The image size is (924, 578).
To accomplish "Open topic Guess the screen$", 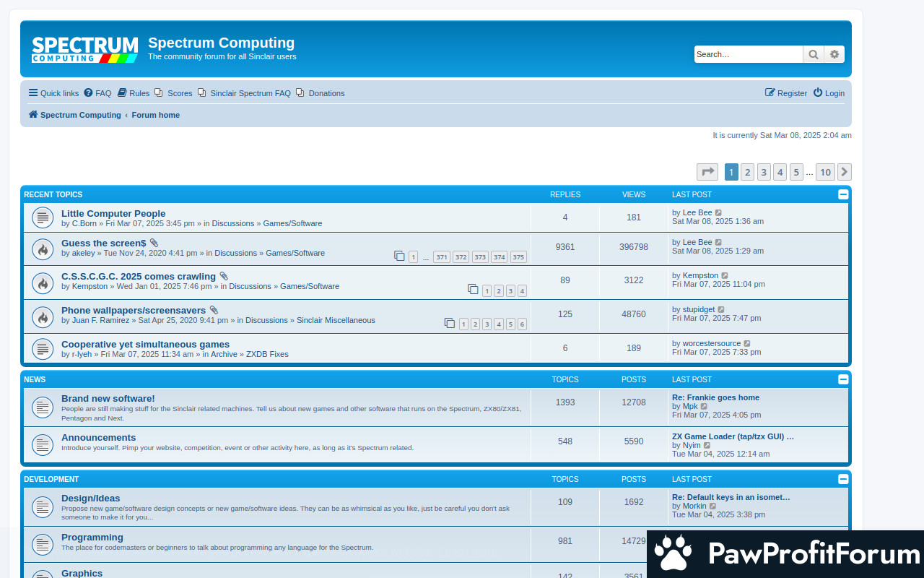I will (104, 243).
